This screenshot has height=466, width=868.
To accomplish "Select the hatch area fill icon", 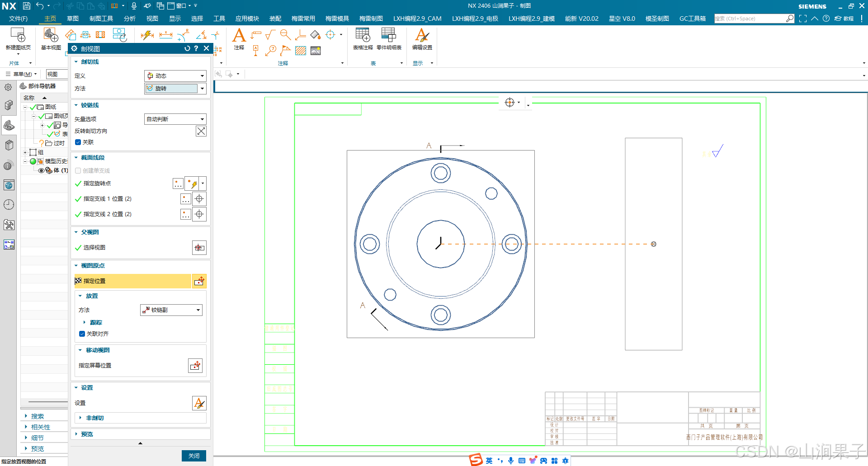I will tap(301, 51).
